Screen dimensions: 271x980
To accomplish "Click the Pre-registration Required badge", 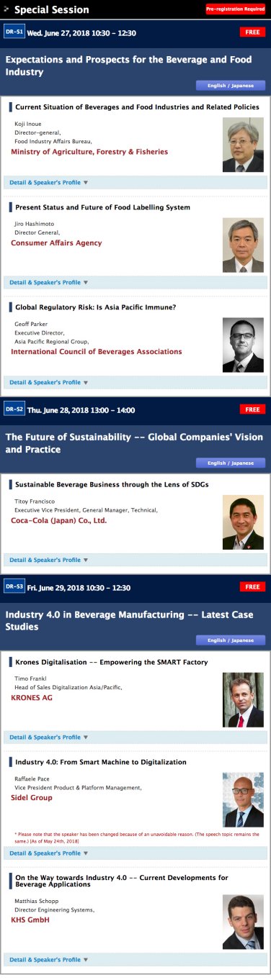I will pos(236,9).
